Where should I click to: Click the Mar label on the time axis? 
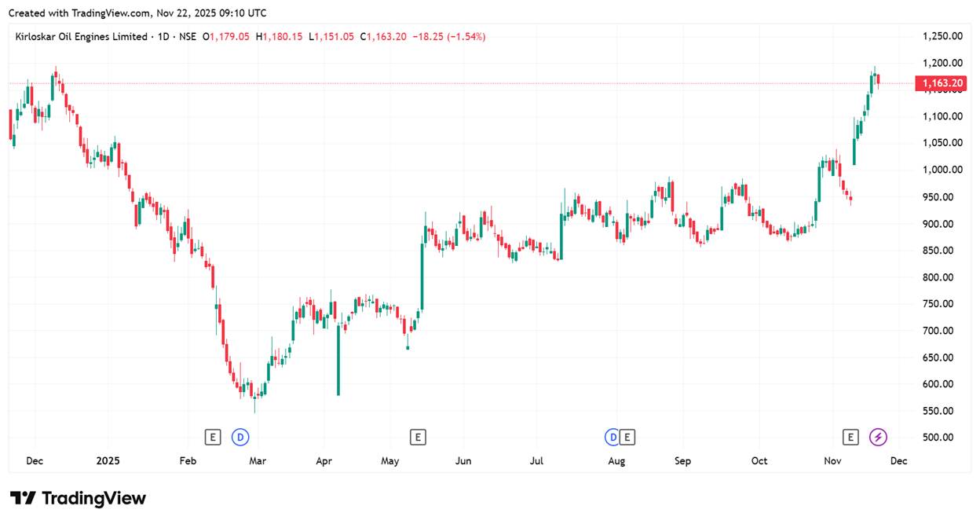(x=258, y=461)
